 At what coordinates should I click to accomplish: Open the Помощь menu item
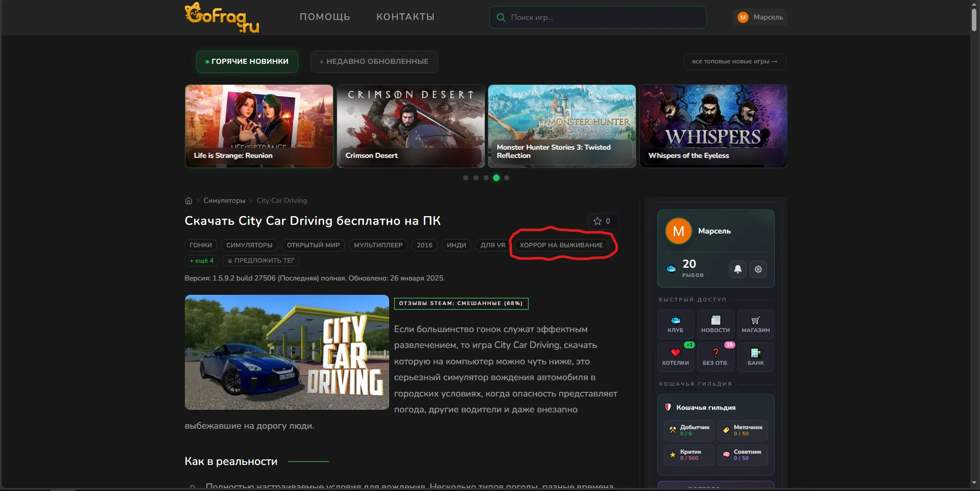click(325, 17)
